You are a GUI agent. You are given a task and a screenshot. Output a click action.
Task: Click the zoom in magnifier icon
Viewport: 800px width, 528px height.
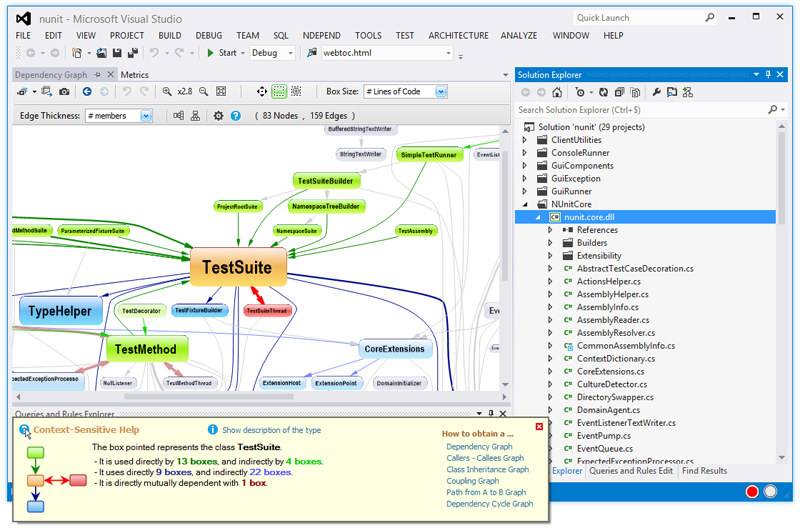point(167,92)
